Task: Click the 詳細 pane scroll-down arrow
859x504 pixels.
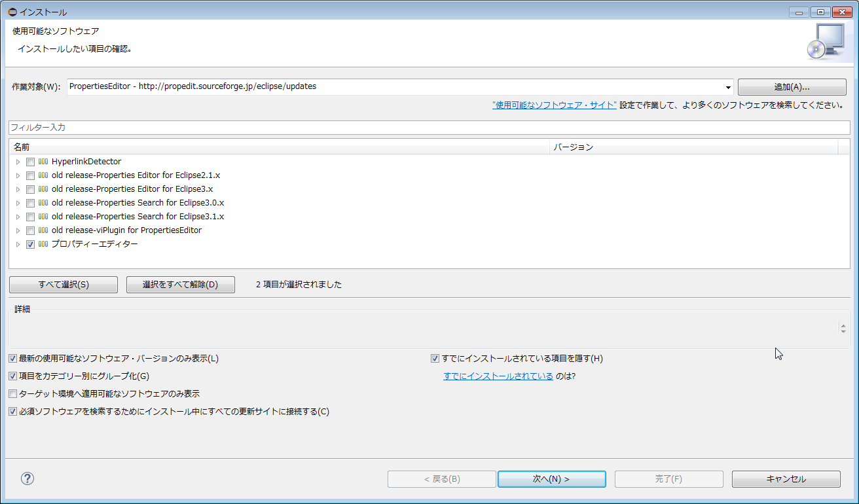Action: click(843, 332)
